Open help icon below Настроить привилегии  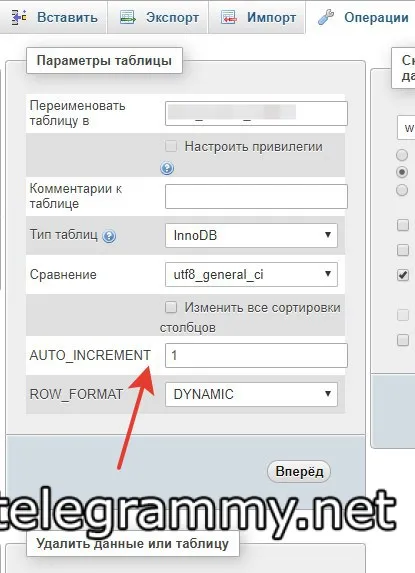coord(167,168)
